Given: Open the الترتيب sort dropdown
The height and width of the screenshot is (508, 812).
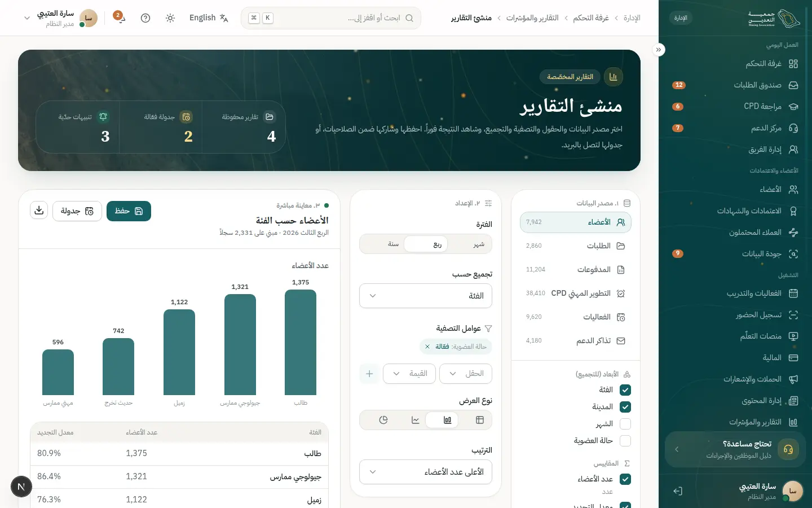Looking at the screenshot, I should [426, 472].
